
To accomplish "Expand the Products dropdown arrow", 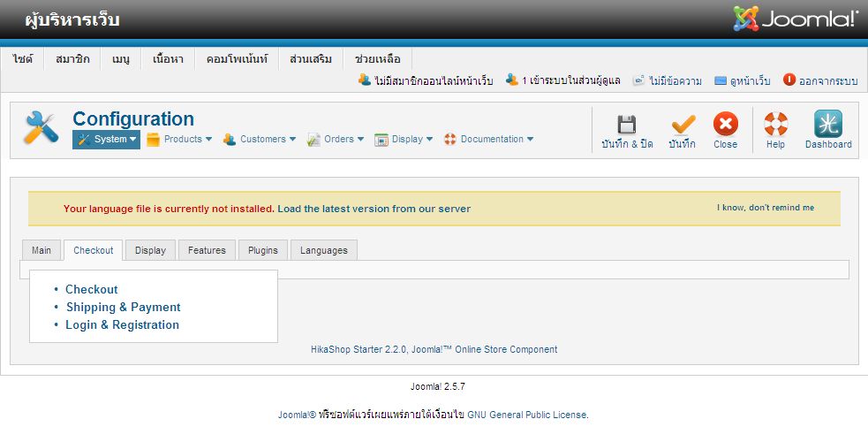I will click(x=208, y=140).
